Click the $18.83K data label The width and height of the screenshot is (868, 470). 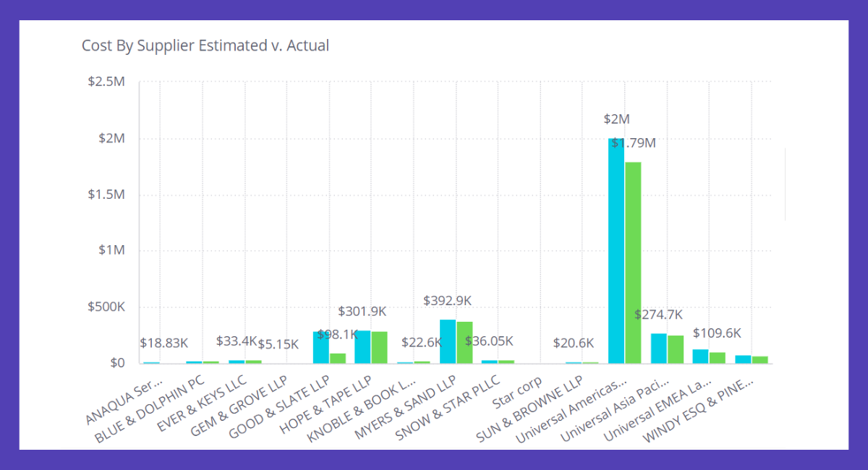click(x=164, y=343)
